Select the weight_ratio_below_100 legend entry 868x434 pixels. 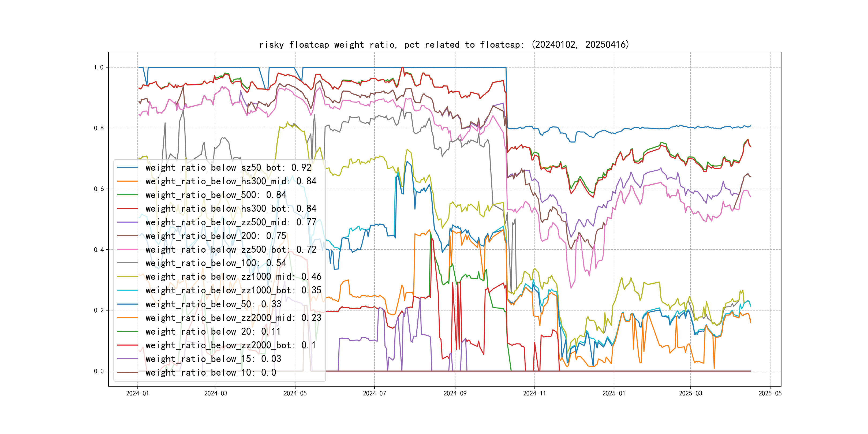click(x=216, y=263)
